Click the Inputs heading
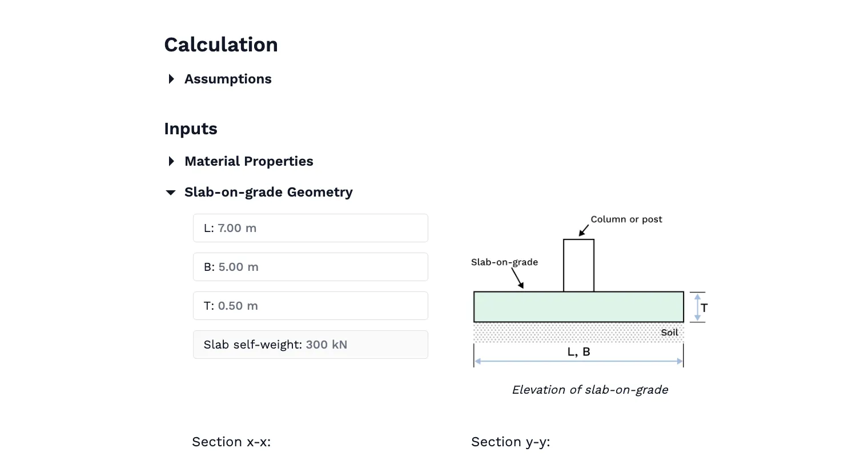 click(191, 129)
